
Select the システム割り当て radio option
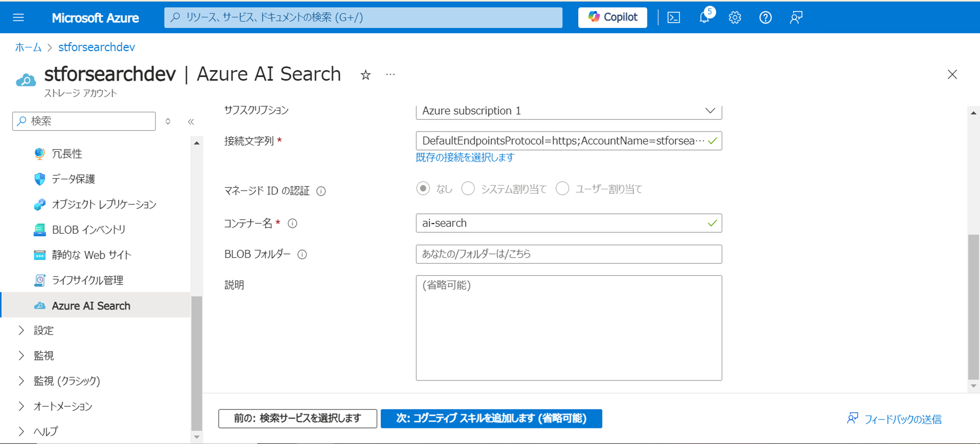tap(467, 189)
